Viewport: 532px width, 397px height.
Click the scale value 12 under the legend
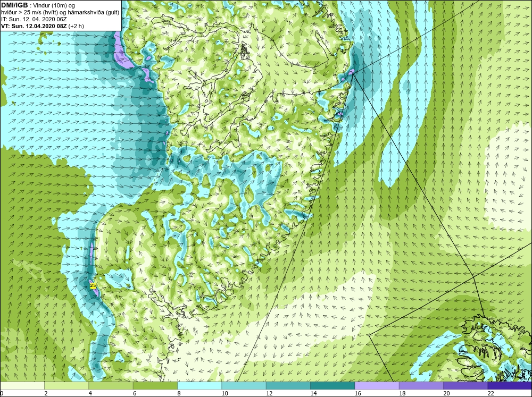[x=269, y=393]
